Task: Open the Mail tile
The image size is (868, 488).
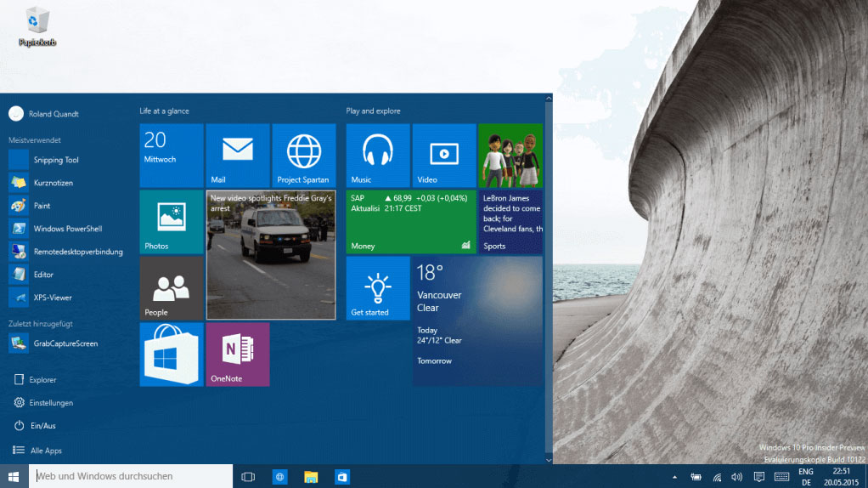Action: click(238, 156)
